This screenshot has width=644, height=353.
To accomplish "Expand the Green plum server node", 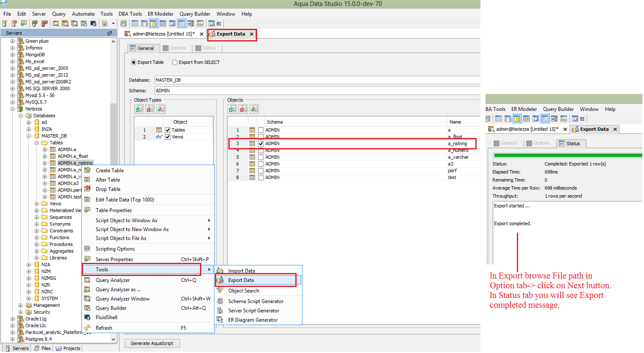I will [x=12, y=41].
